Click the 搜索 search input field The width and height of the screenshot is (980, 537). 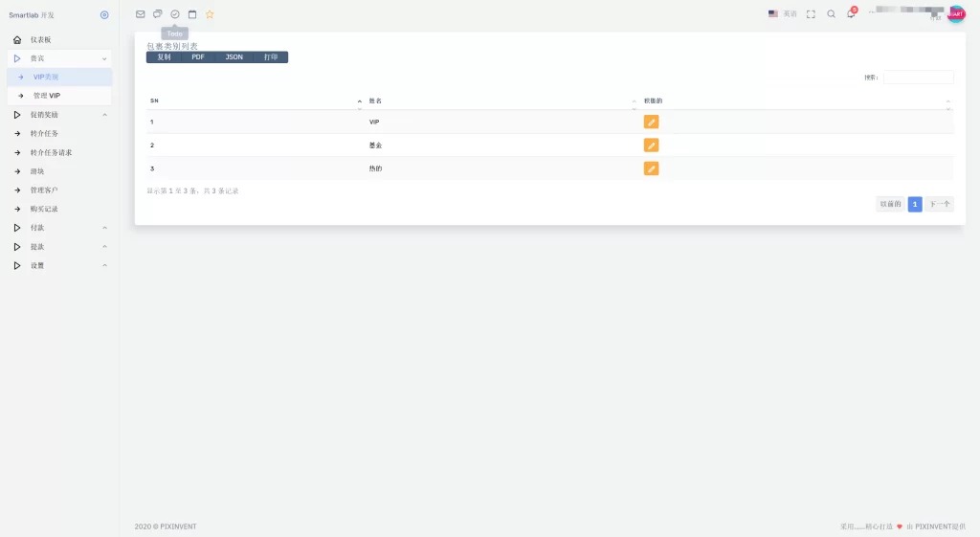coord(918,78)
